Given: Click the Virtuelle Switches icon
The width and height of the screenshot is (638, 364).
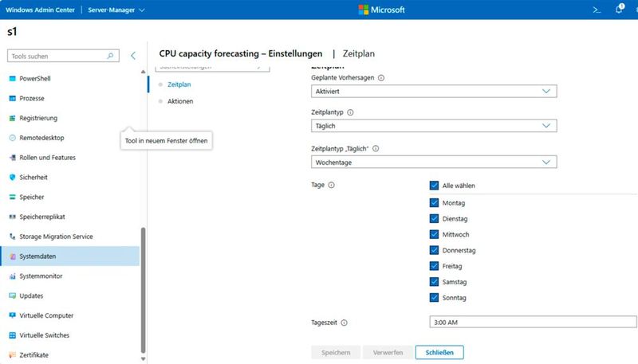Looking at the screenshot, I should [x=12, y=335].
